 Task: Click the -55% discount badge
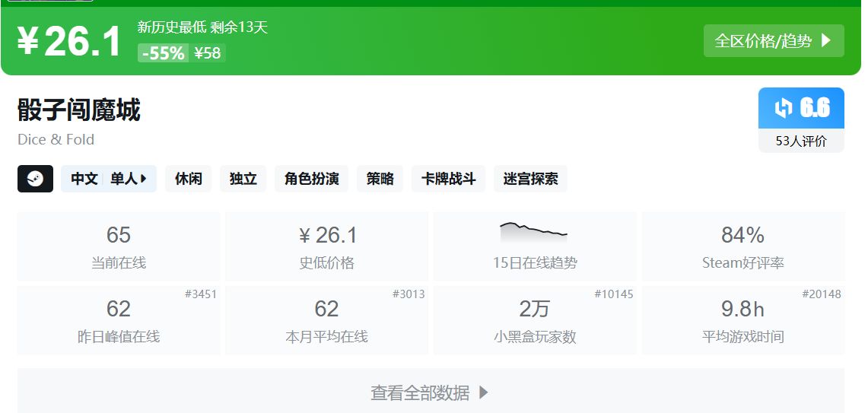point(164,53)
